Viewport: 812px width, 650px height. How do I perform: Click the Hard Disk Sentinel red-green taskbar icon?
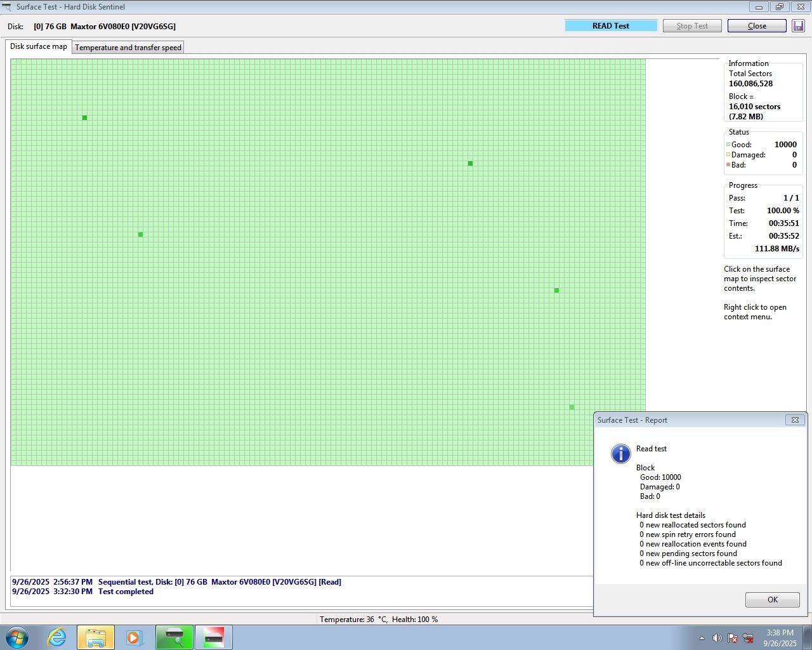214,637
